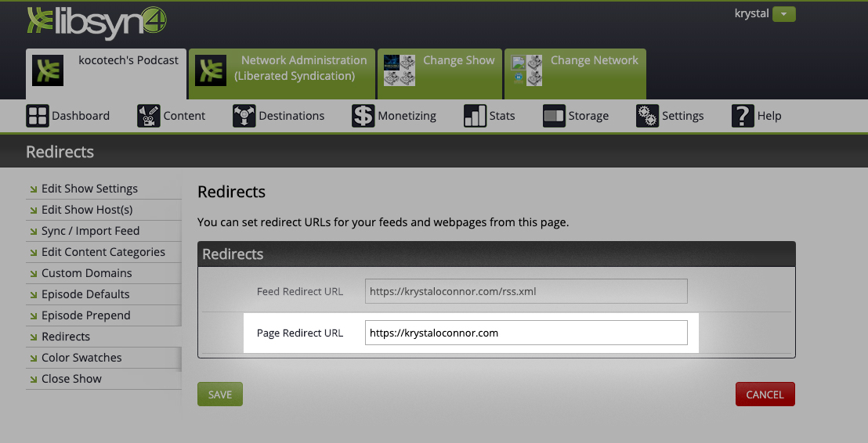
Task: Click the Redirects panel header
Action: (497, 254)
